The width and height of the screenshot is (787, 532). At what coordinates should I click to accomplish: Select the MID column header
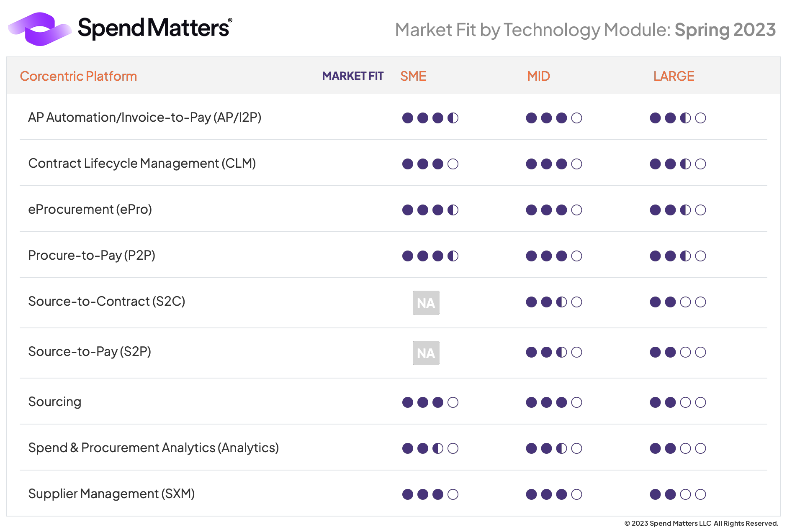click(538, 76)
